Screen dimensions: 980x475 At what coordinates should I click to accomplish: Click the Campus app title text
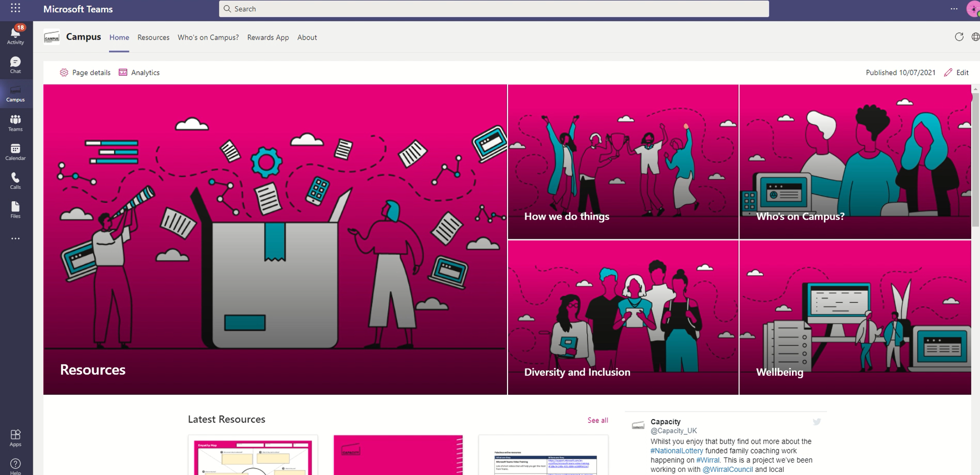pos(83,37)
